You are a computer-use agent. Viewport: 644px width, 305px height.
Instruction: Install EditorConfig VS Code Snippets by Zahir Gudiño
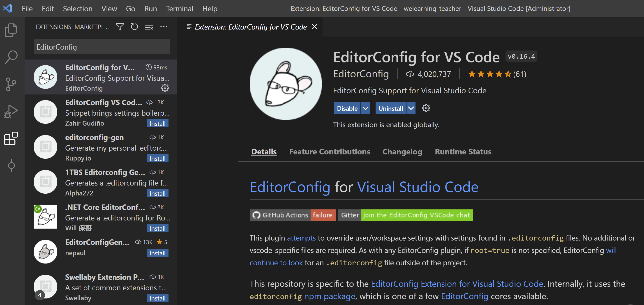[157, 123]
